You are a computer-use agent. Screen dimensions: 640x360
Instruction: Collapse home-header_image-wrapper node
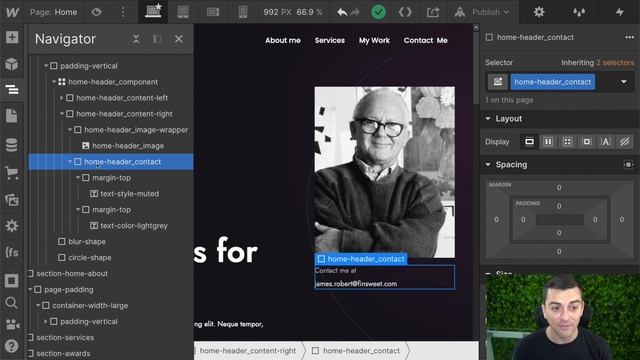pyautogui.click(x=70, y=130)
